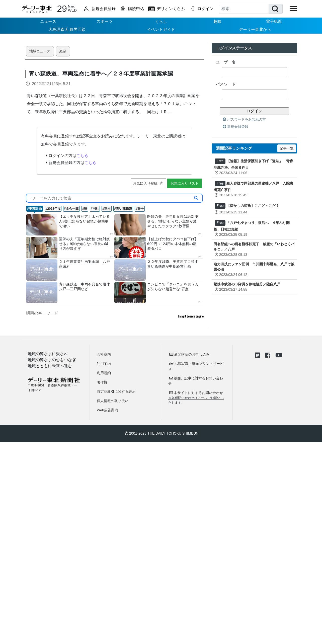
Task: Click the blue search icon in keyword search
Action: click(196, 198)
